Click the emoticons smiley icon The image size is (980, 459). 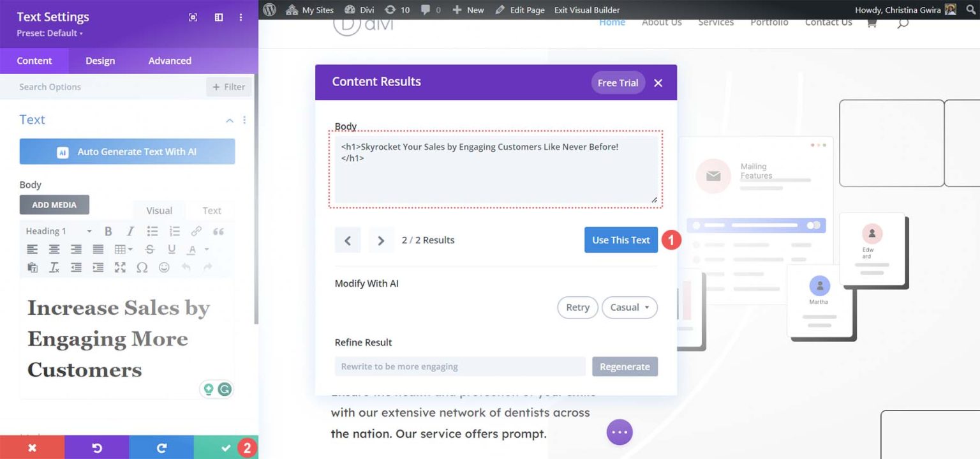pyautogui.click(x=164, y=267)
